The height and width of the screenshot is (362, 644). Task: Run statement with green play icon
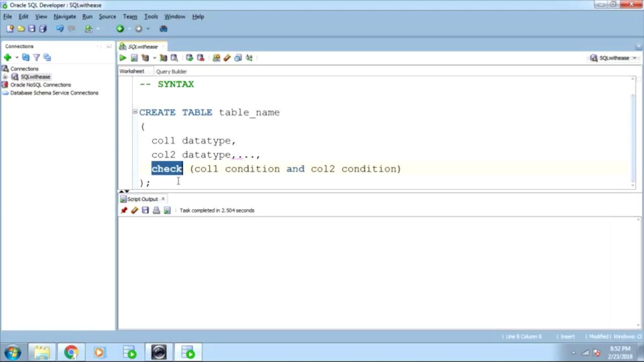click(123, 58)
